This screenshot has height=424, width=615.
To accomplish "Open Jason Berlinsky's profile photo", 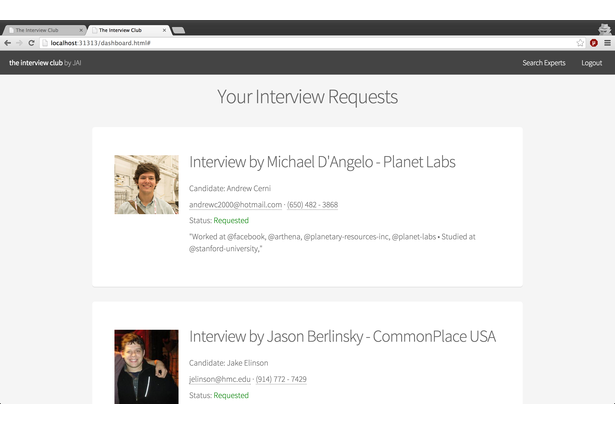I will click(x=146, y=367).
